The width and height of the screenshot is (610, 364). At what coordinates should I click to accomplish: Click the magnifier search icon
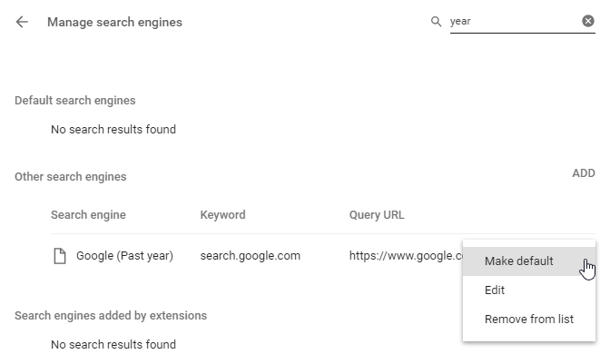tap(437, 22)
